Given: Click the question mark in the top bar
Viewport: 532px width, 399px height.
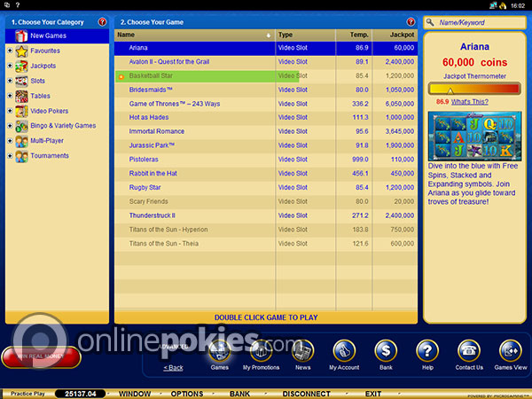Looking at the screenshot, I should pos(18,5).
